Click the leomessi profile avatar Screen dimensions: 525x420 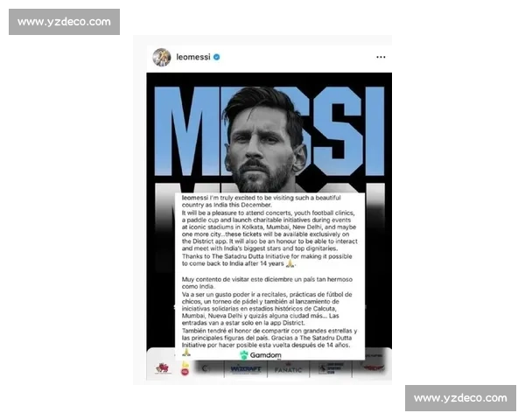point(162,57)
